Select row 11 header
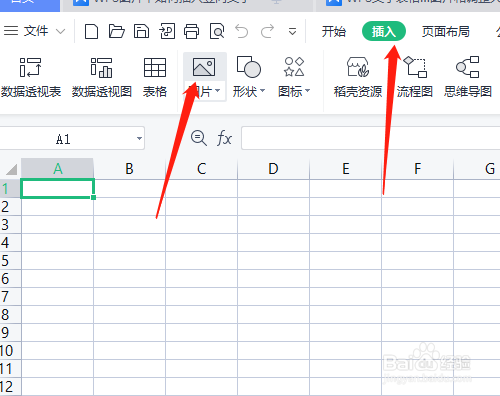The height and width of the screenshot is (396, 500). coord(10,369)
